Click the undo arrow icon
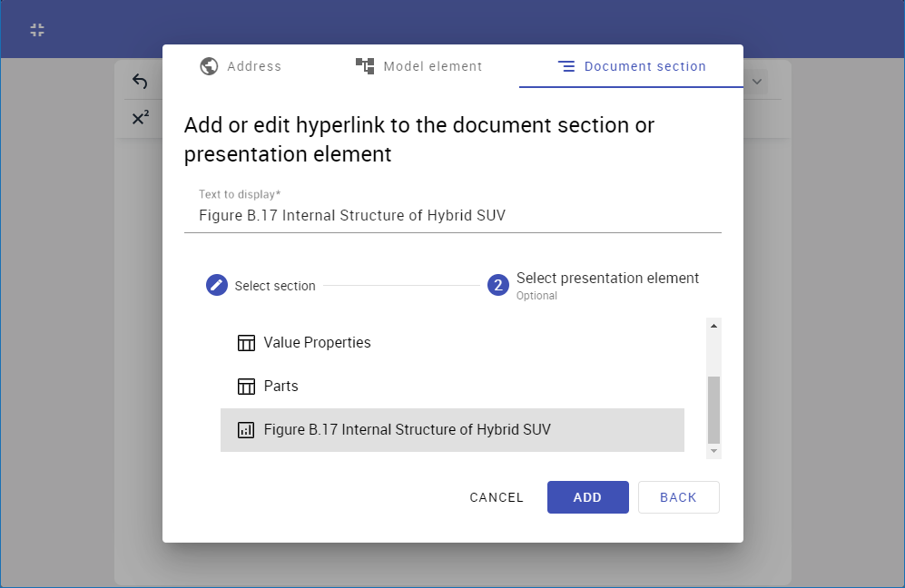Viewport: 905px width, 588px height. point(139,82)
